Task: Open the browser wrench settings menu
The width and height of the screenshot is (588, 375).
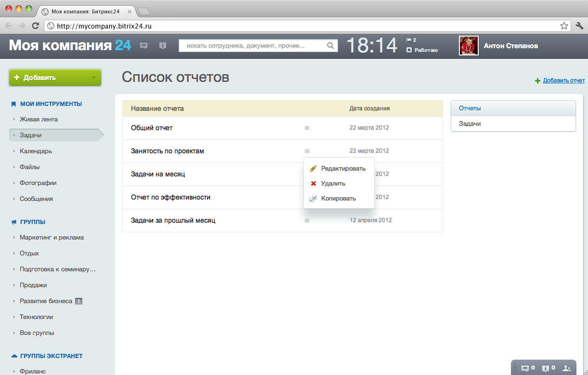Action: [x=579, y=26]
